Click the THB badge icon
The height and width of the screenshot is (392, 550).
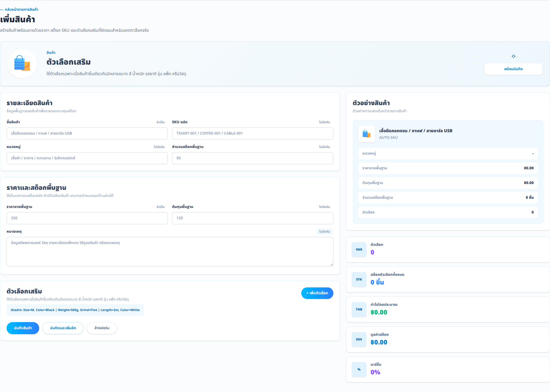(x=359, y=309)
